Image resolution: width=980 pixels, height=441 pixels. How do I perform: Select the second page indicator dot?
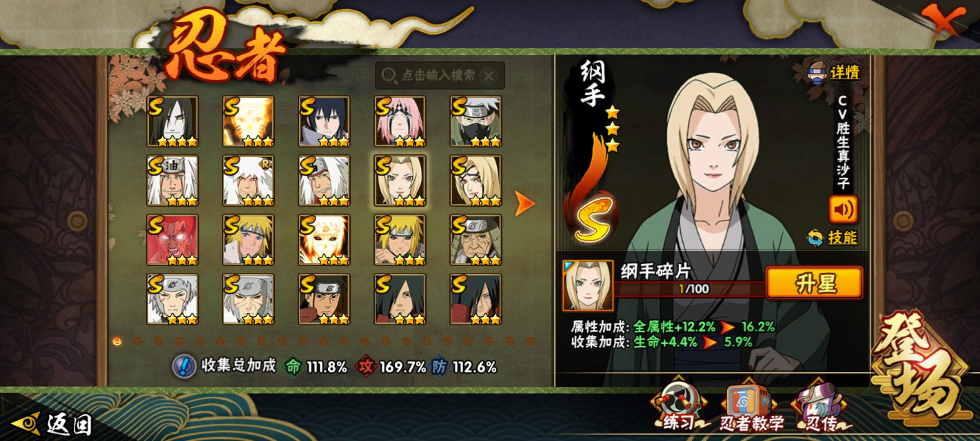pos(138,341)
